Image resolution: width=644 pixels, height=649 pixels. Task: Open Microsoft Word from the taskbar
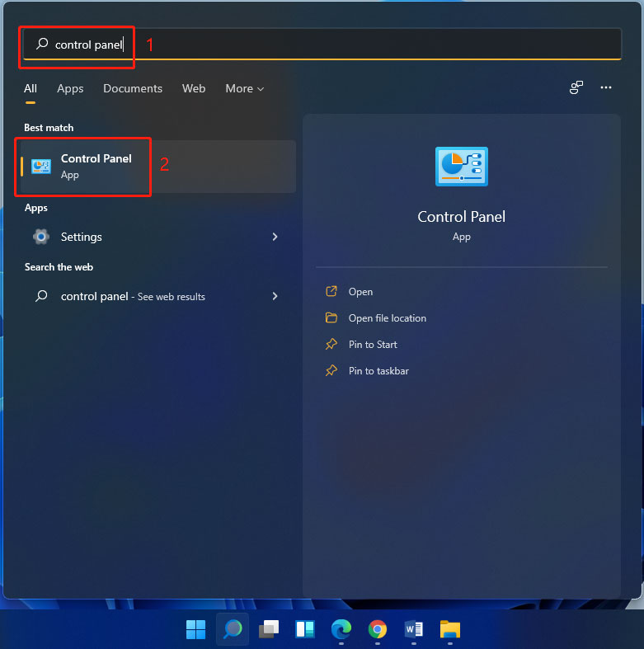point(413,629)
